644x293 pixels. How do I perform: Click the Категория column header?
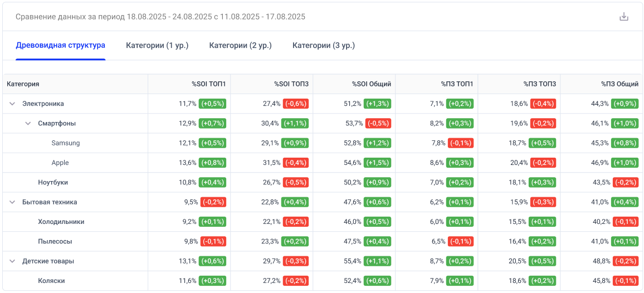click(23, 84)
